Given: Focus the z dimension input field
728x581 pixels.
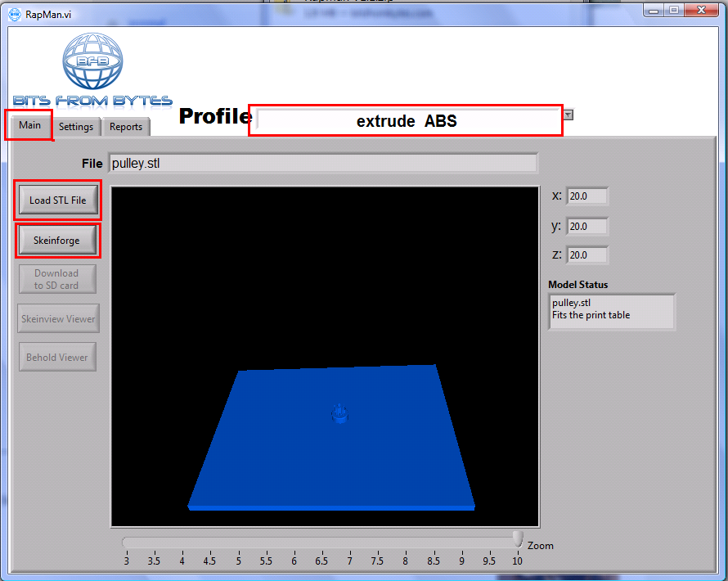Looking at the screenshot, I should (586, 255).
